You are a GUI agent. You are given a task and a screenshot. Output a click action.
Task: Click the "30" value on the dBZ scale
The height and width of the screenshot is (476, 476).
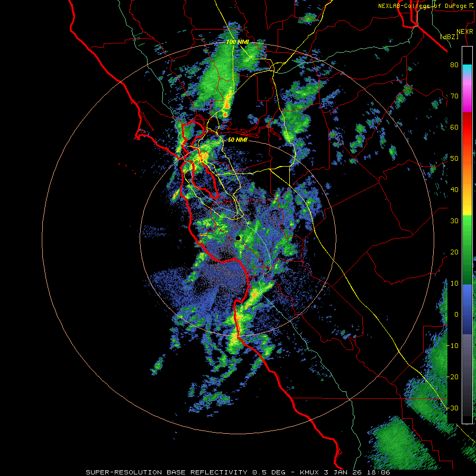coord(454,221)
